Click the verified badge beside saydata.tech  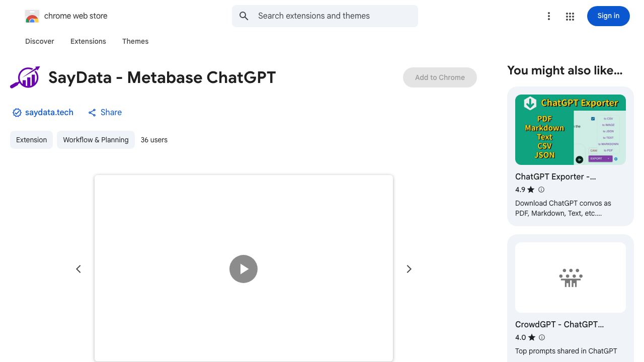[x=17, y=113]
